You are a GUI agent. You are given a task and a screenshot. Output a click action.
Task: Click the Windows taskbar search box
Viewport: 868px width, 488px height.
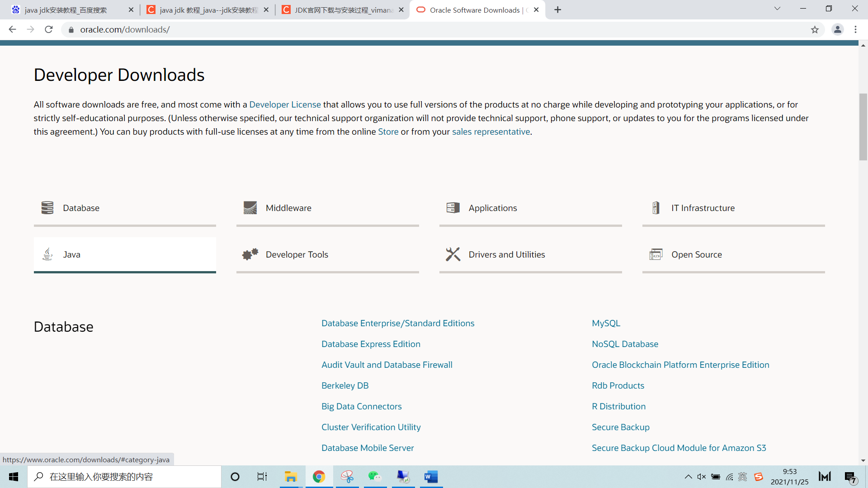click(x=124, y=477)
